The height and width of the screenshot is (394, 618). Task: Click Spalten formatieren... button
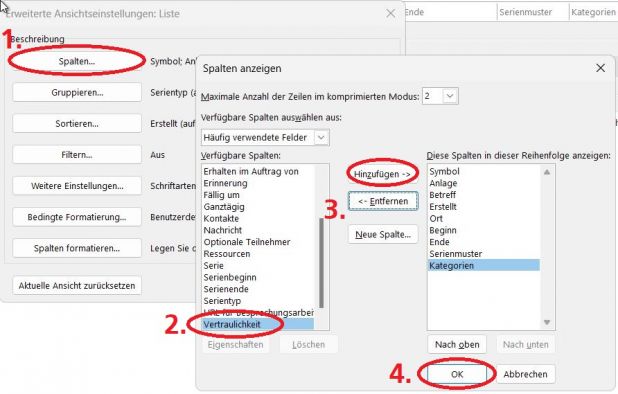point(77,248)
